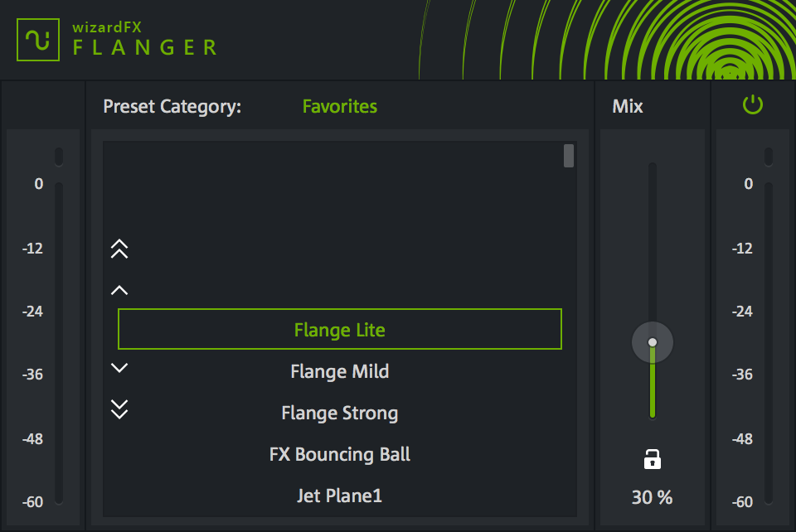This screenshot has width=796, height=532.
Task: Click the preset list scrollbar thumb
Action: (x=569, y=156)
